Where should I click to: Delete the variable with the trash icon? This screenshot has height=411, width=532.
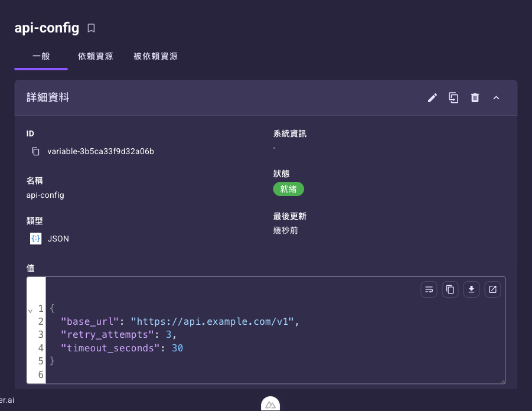pyautogui.click(x=475, y=98)
